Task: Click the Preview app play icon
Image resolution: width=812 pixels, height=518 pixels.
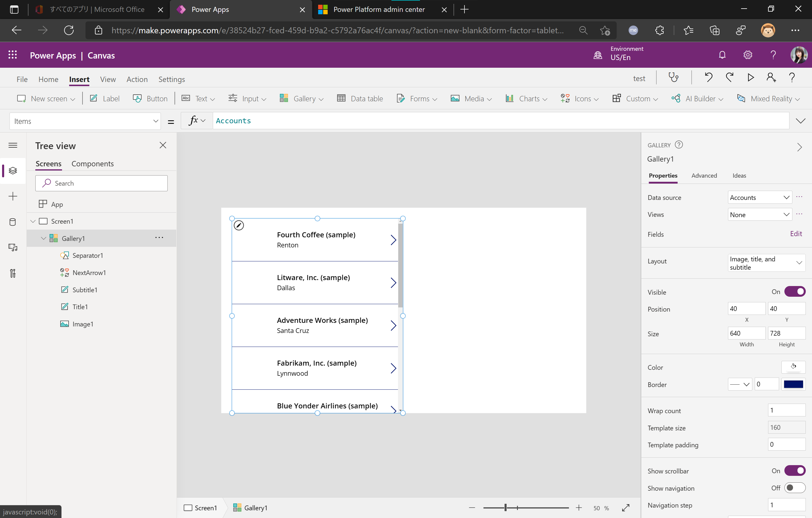Action: pyautogui.click(x=750, y=78)
